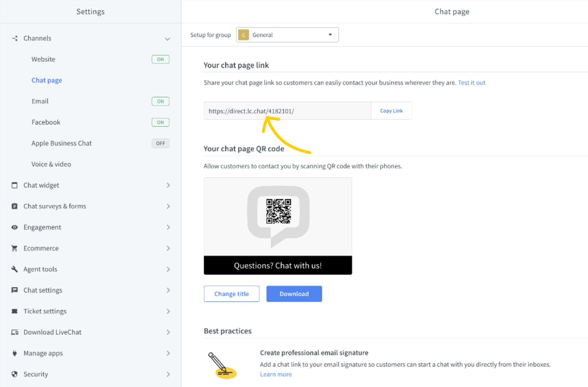Select the chat page link input field
Viewport: 588px width, 387px height.
coord(287,111)
